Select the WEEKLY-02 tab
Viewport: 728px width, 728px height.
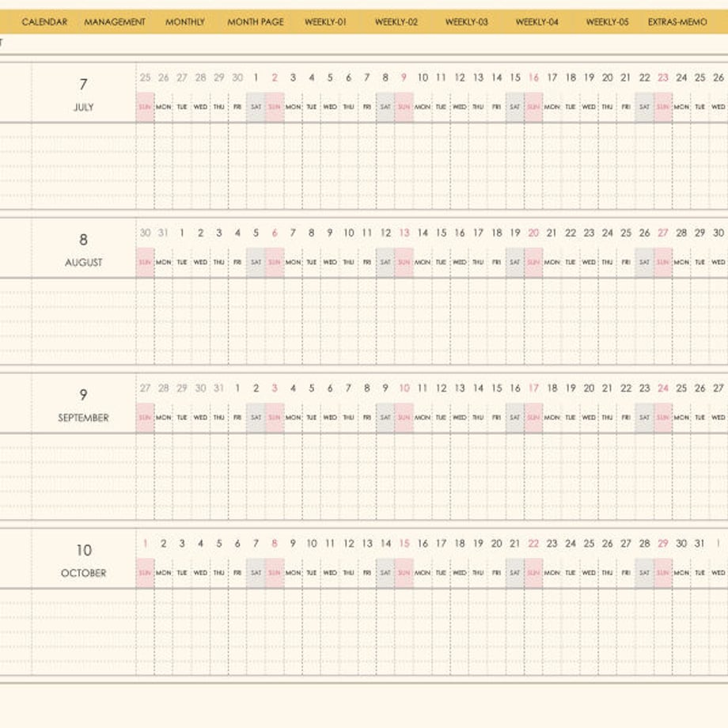click(396, 22)
